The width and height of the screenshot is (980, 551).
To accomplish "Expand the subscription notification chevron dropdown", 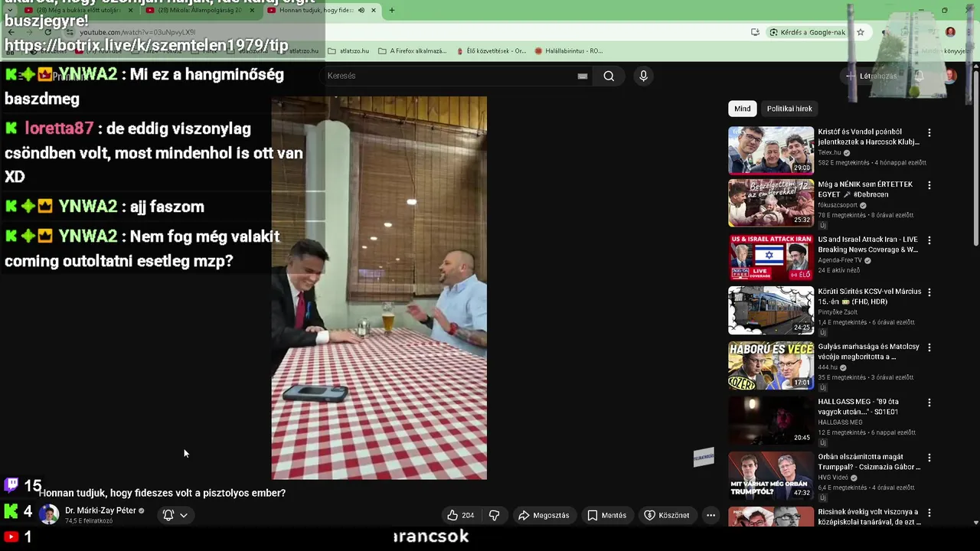I will (x=184, y=515).
